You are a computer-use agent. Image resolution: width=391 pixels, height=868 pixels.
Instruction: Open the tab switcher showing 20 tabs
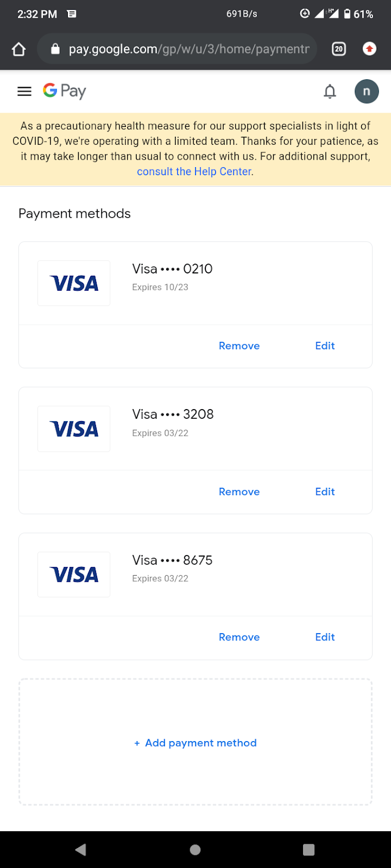pyautogui.click(x=339, y=49)
